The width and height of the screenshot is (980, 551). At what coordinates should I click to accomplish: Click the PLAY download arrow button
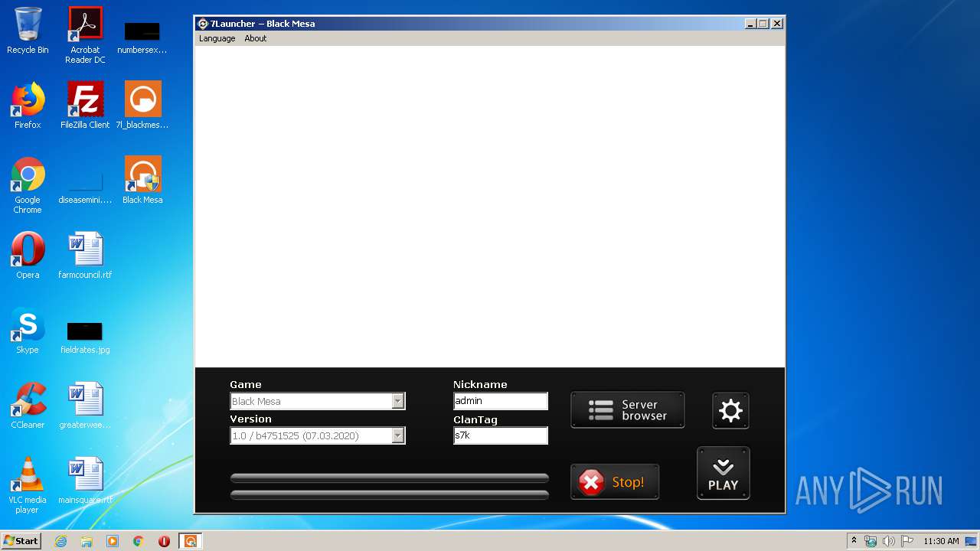coord(723,473)
